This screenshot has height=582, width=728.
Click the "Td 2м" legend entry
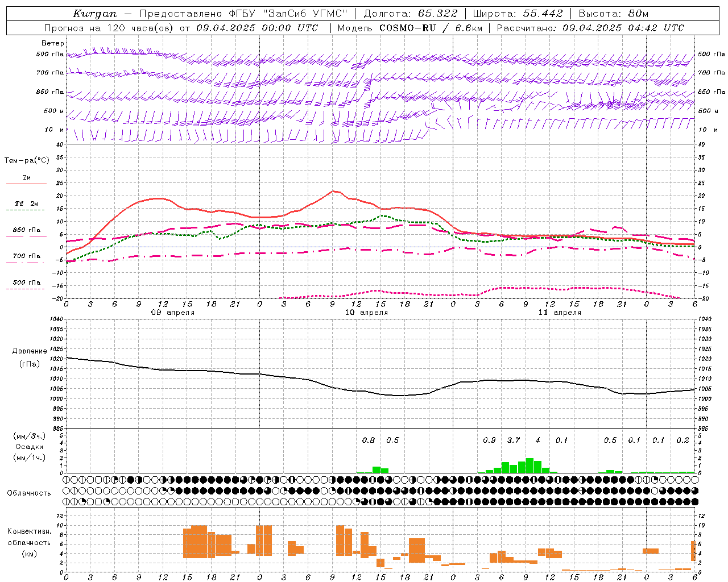point(27,203)
